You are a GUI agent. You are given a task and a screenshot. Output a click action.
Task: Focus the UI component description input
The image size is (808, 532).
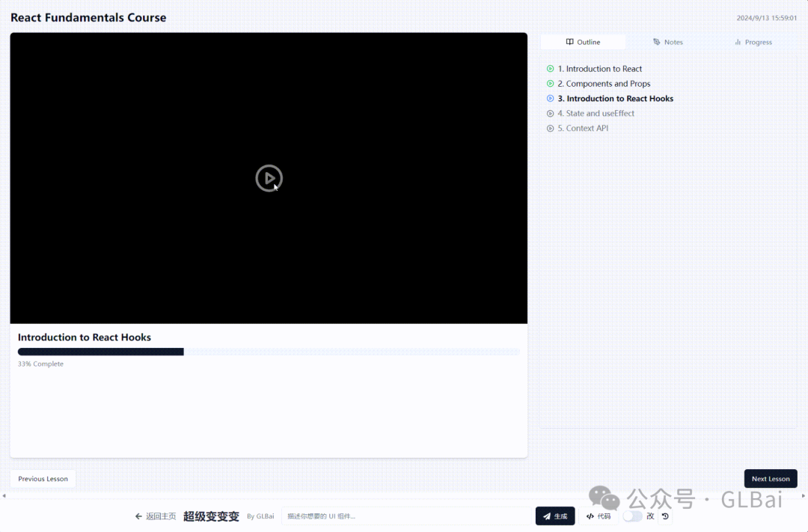pos(406,516)
